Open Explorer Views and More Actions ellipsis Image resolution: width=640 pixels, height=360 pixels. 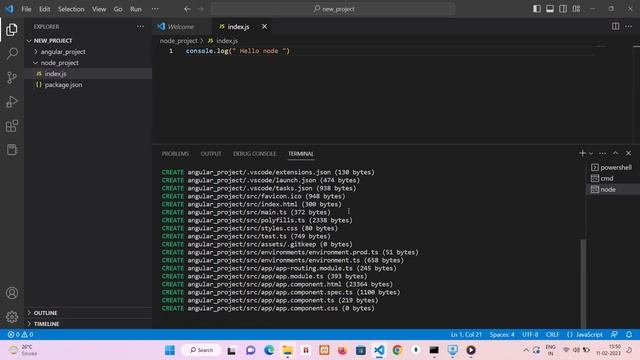click(140, 27)
